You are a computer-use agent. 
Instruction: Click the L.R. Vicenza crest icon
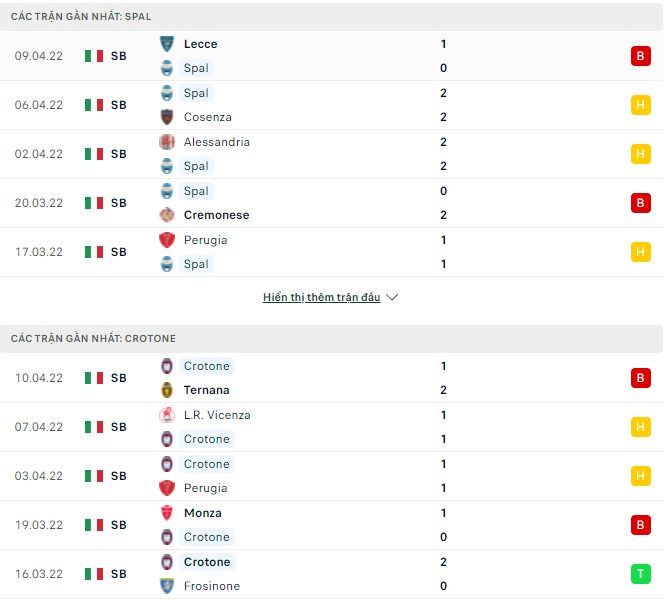167,415
